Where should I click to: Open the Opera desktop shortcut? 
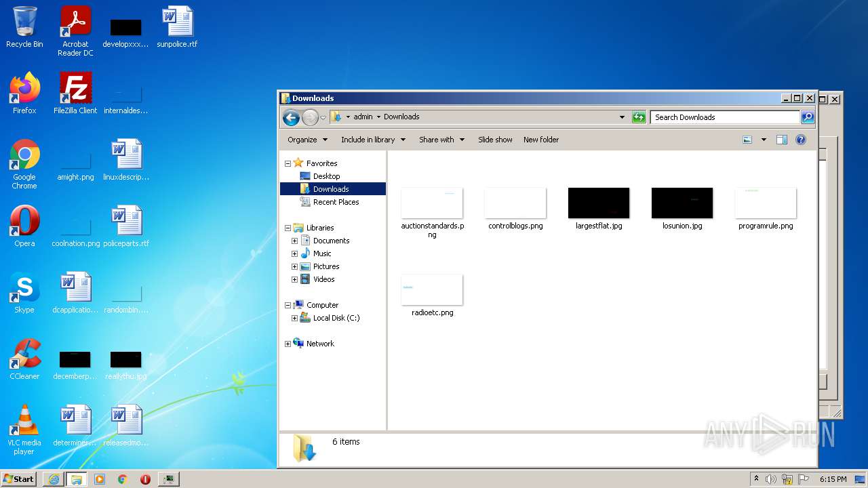(24, 226)
